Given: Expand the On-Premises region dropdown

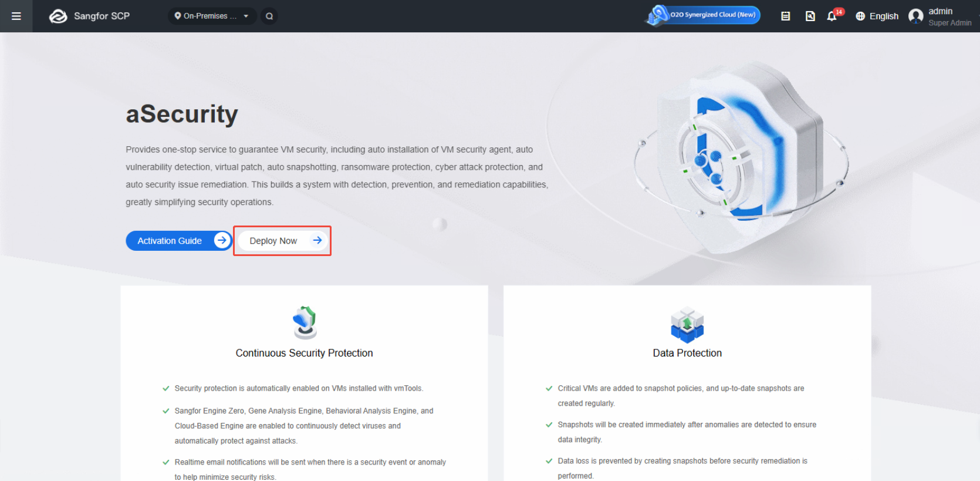Looking at the screenshot, I should (212, 16).
